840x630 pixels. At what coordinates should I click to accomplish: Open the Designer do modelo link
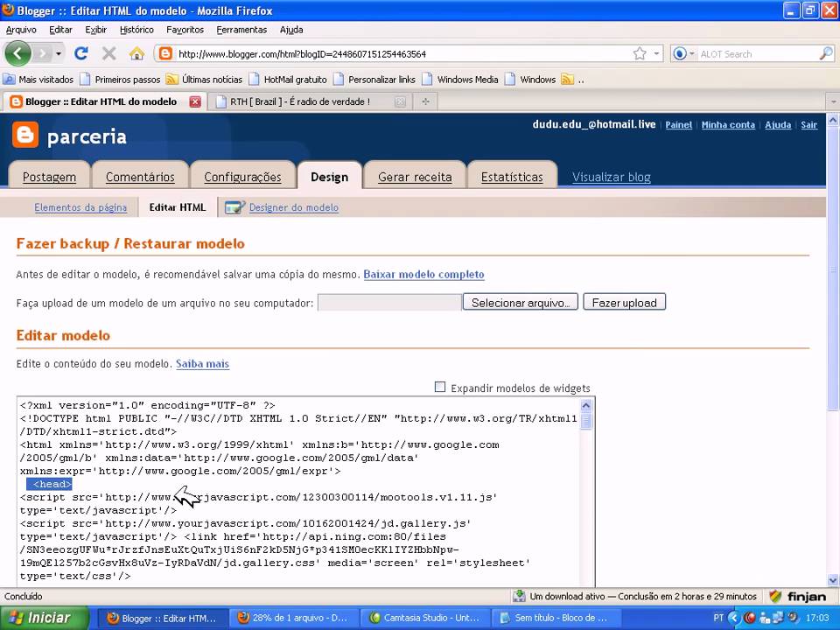(x=294, y=207)
